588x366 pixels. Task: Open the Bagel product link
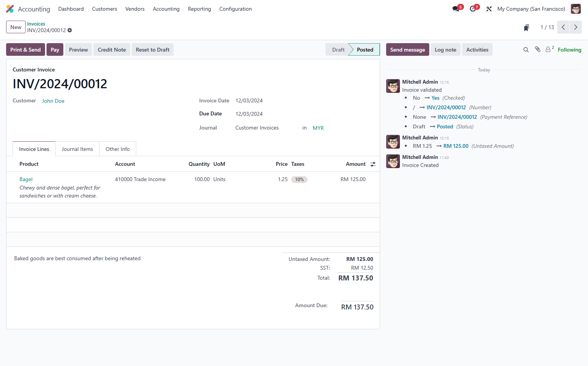click(26, 179)
